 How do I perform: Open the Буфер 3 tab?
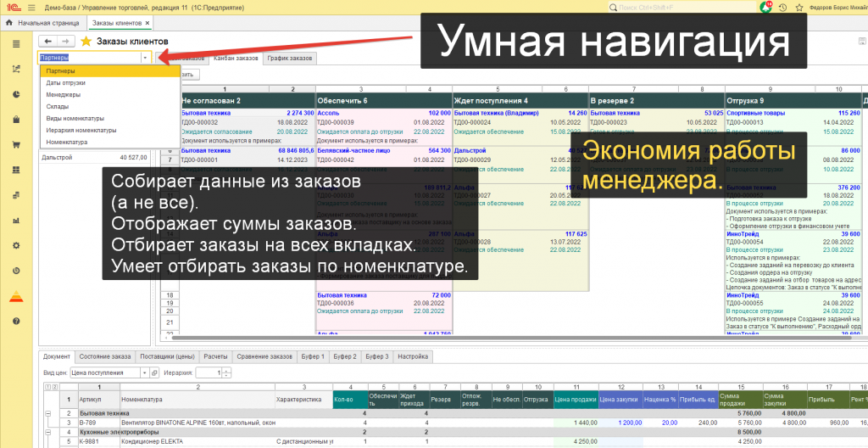click(377, 356)
